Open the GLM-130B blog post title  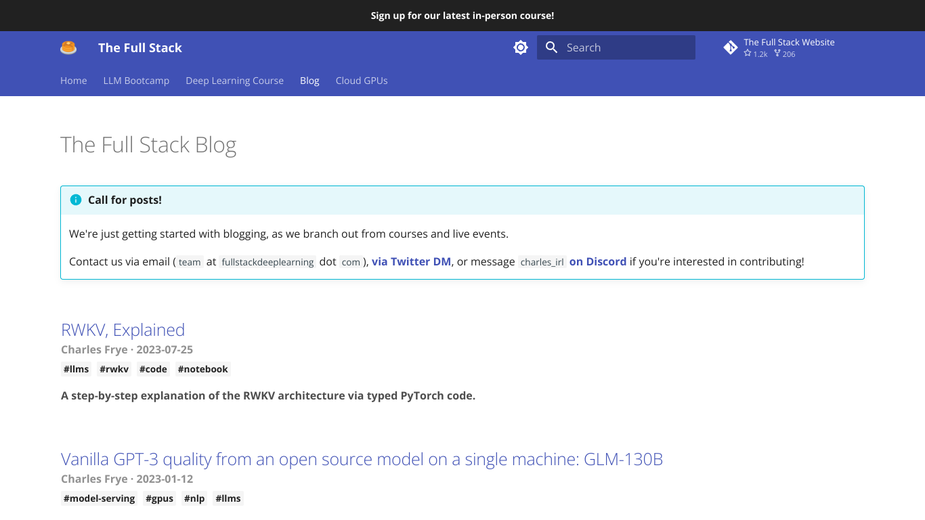[x=362, y=459]
